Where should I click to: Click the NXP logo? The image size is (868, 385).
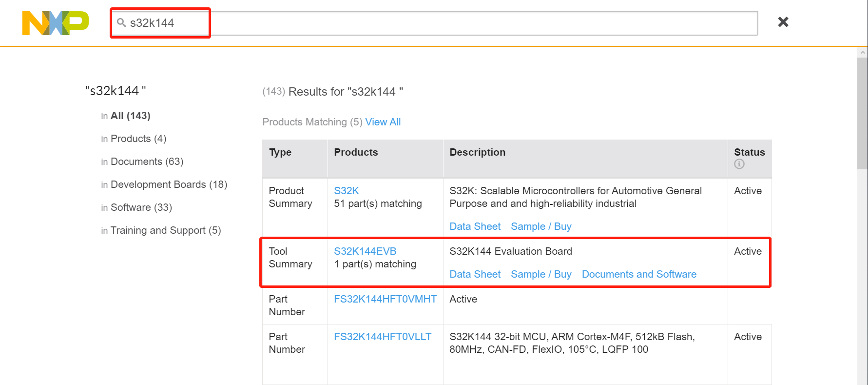coord(55,23)
